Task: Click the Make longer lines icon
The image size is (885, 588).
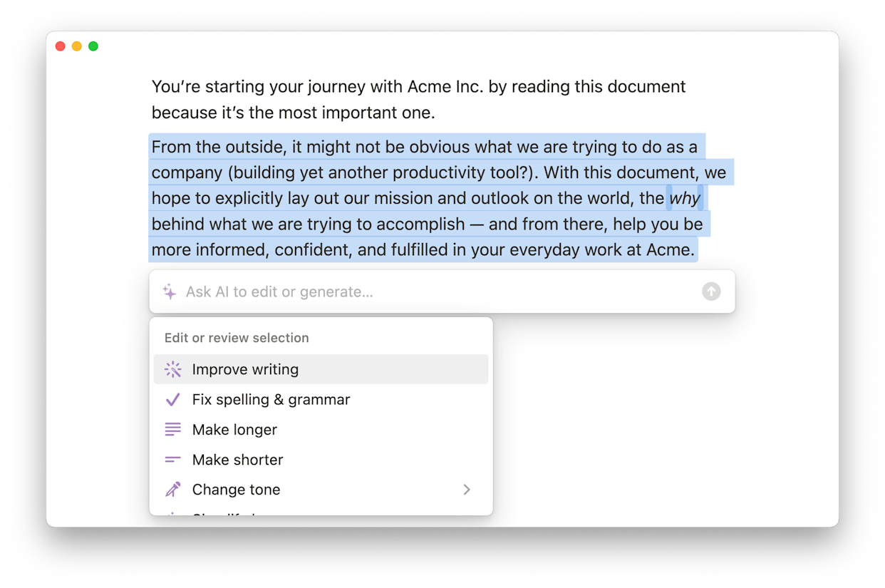Action: [172, 430]
